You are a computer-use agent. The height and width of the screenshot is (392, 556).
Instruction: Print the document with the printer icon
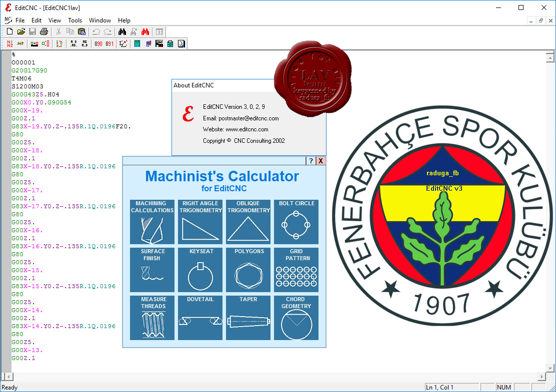[x=43, y=31]
